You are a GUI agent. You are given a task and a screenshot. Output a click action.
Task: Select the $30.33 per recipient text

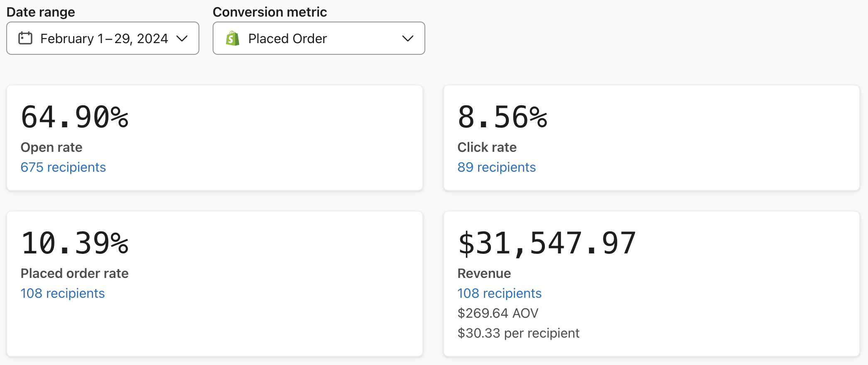tap(518, 333)
